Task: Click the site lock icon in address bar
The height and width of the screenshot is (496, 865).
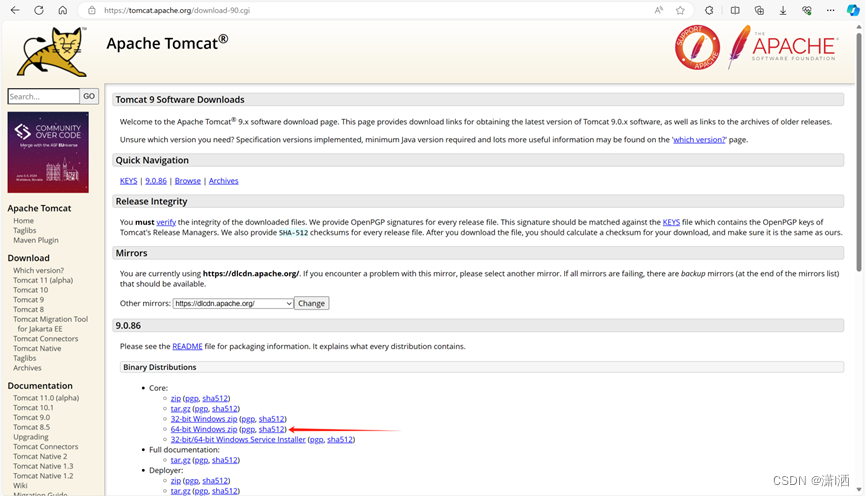Action: [92, 10]
